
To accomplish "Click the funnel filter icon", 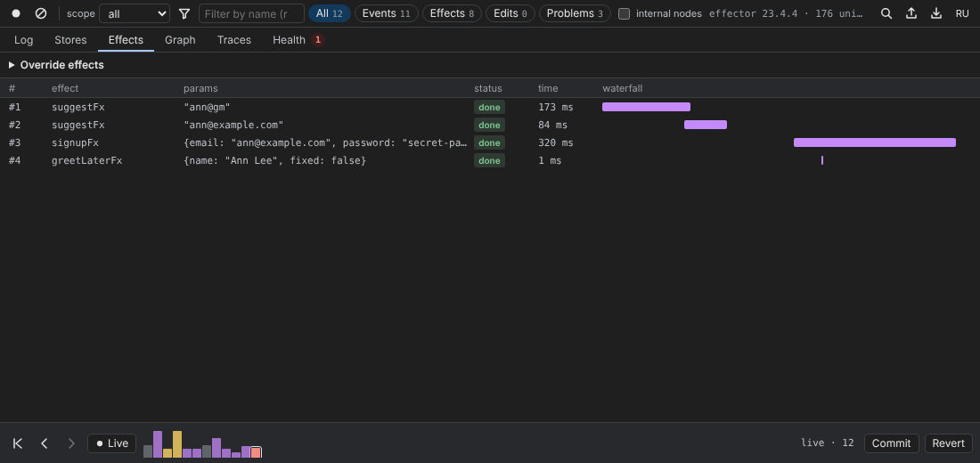I will point(184,13).
